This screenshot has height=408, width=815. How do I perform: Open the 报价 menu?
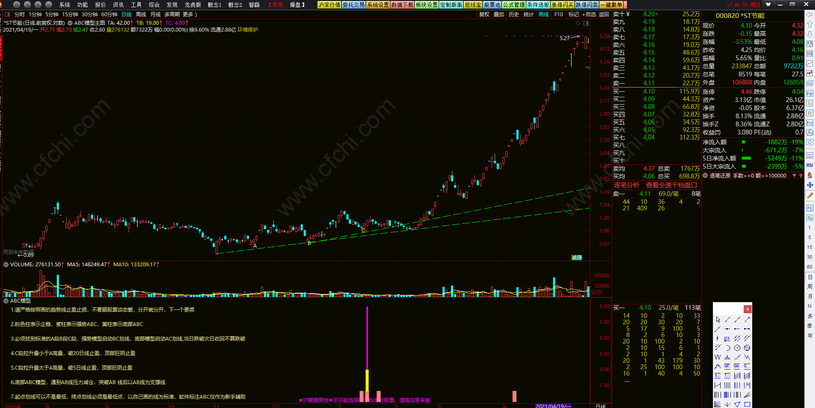coord(100,5)
